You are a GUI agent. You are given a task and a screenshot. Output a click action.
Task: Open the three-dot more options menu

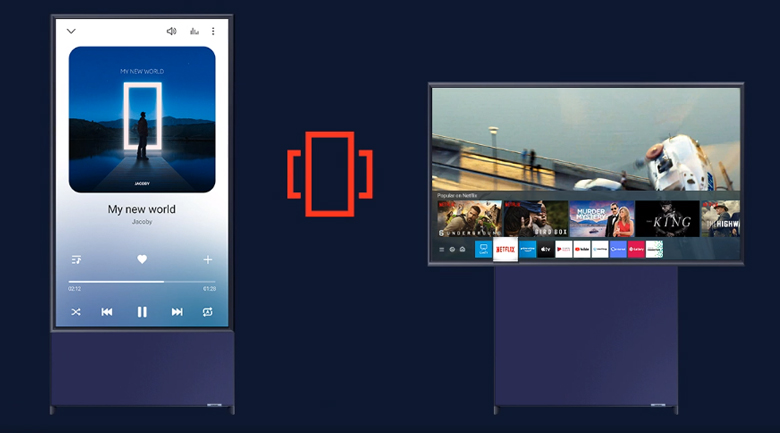213,31
